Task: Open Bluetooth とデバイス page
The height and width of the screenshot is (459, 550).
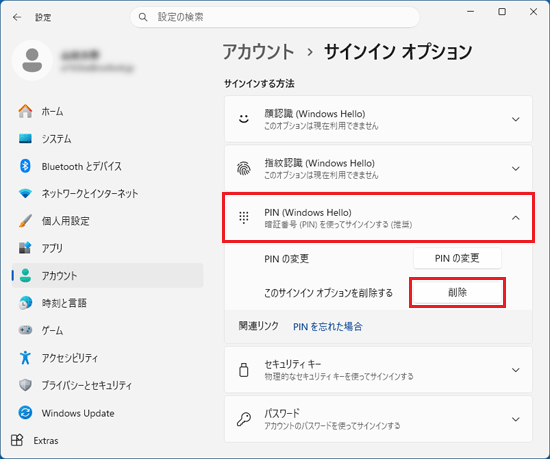Action: pyautogui.click(x=108, y=166)
